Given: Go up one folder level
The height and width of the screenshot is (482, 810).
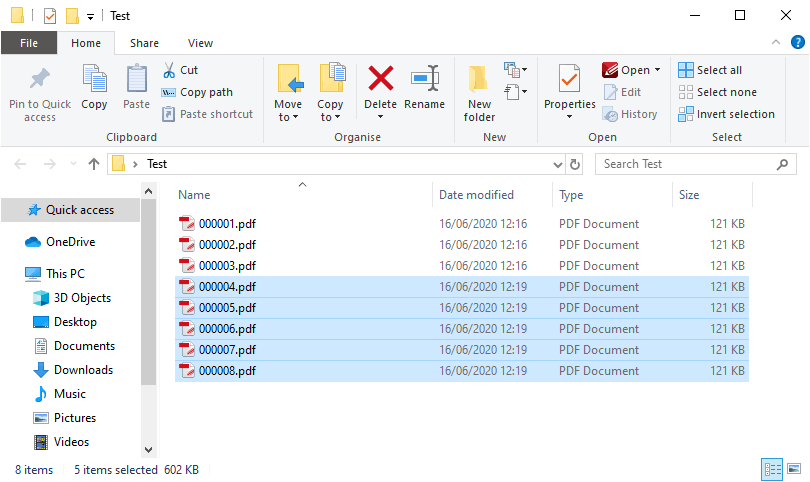Looking at the screenshot, I should pos(94,164).
